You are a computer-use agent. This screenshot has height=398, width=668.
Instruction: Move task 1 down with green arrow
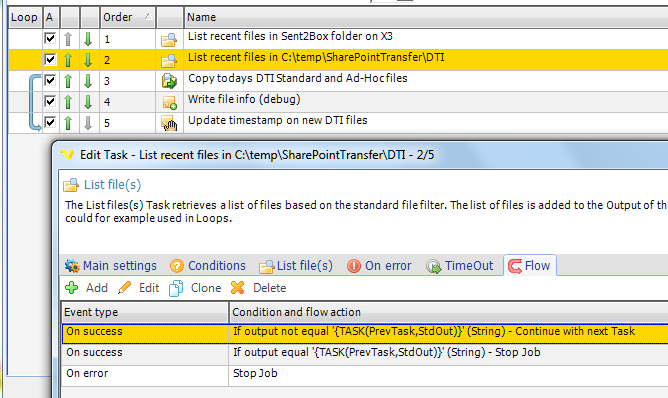point(88,39)
